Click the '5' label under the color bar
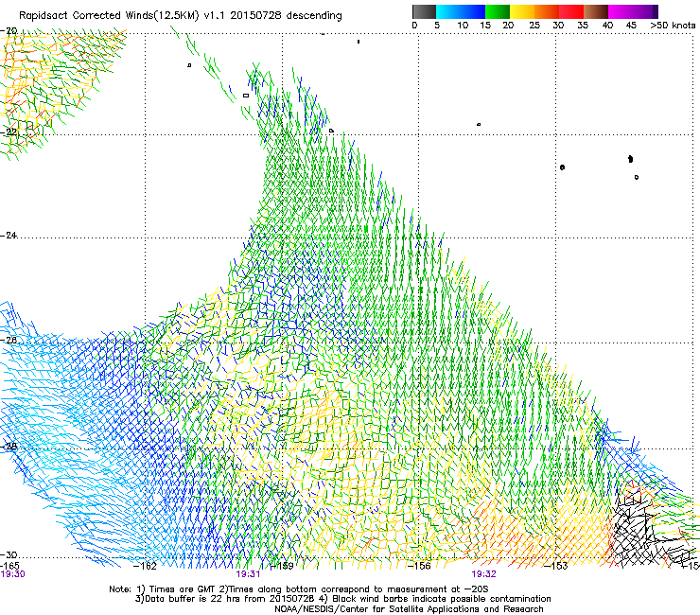This screenshot has height=615, width=700. coord(437,25)
